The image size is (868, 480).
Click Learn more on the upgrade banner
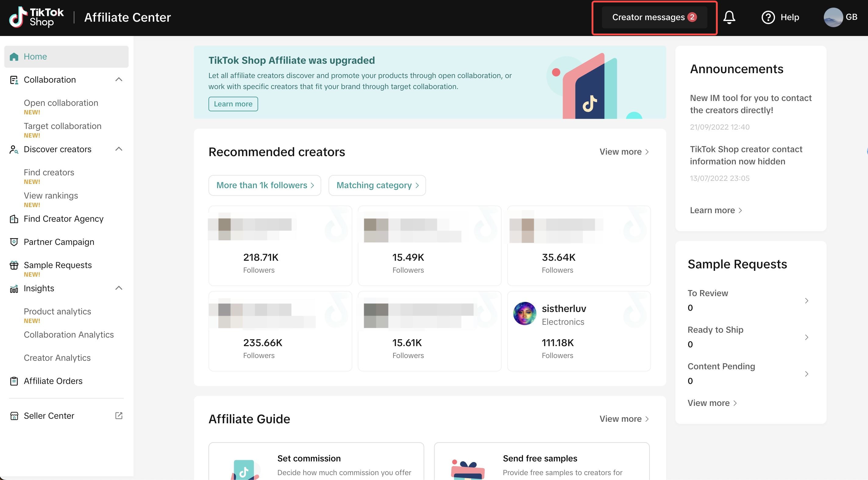[233, 104]
